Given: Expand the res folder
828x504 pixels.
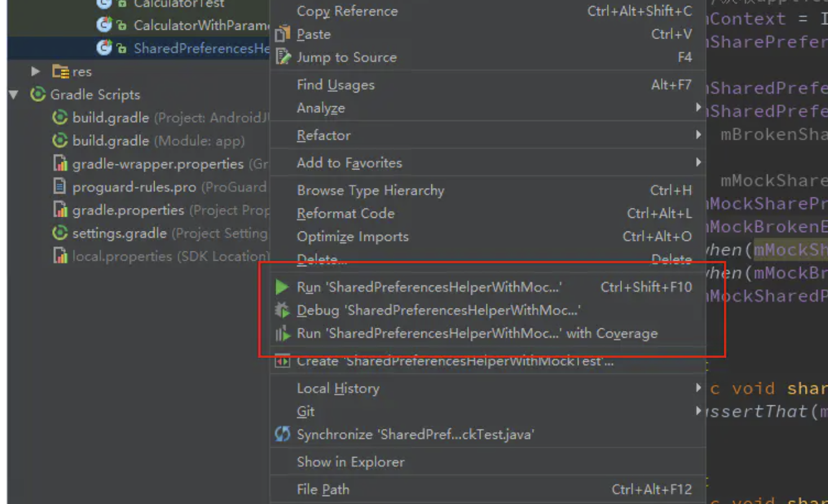Looking at the screenshot, I should (x=35, y=71).
